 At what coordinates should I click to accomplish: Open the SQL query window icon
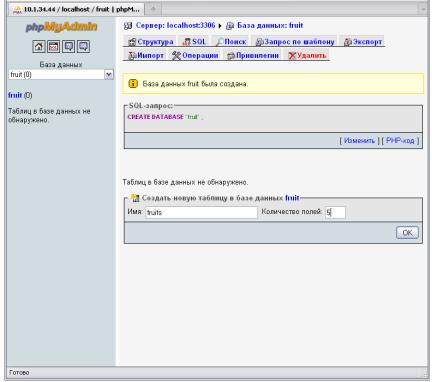tap(53, 47)
